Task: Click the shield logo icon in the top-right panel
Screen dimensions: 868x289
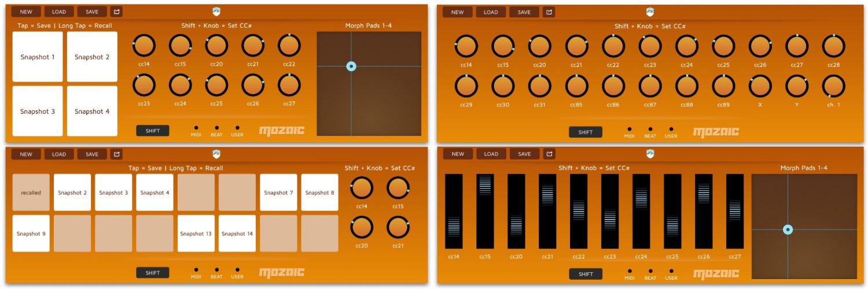Action: point(650,12)
